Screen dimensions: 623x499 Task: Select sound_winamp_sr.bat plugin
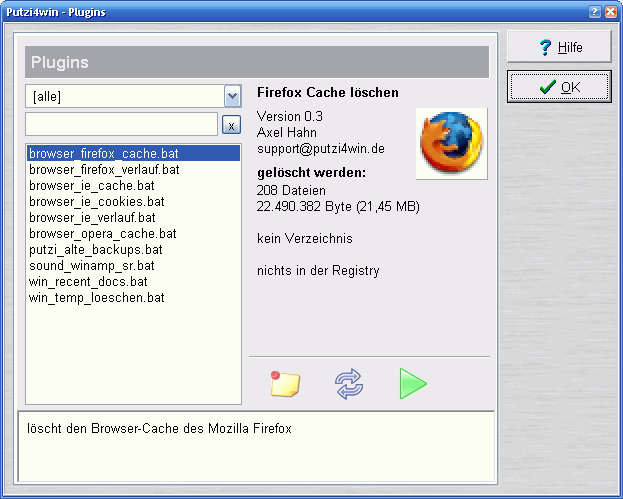point(134,265)
